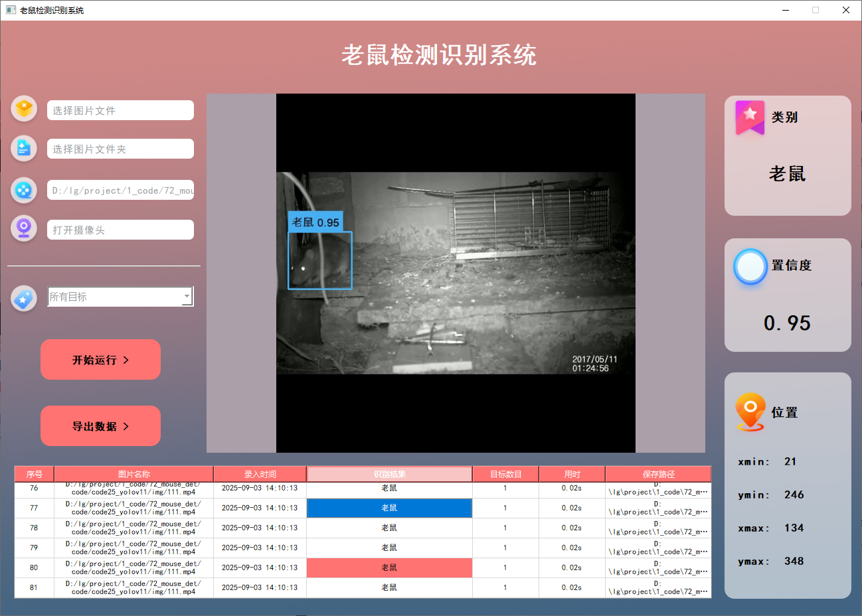Click the 老鼠 result in row 81

tap(389, 587)
